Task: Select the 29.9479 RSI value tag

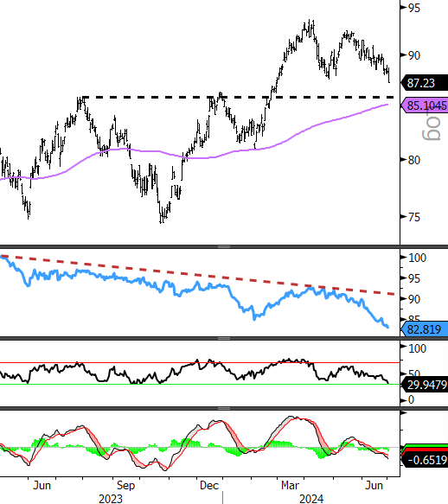Action: point(424,385)
